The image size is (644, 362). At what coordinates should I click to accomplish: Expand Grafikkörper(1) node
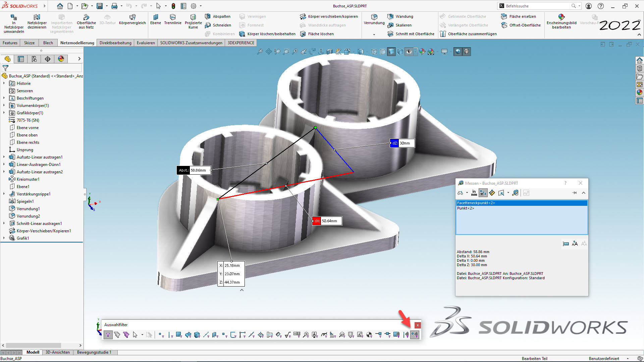[4, 113]
